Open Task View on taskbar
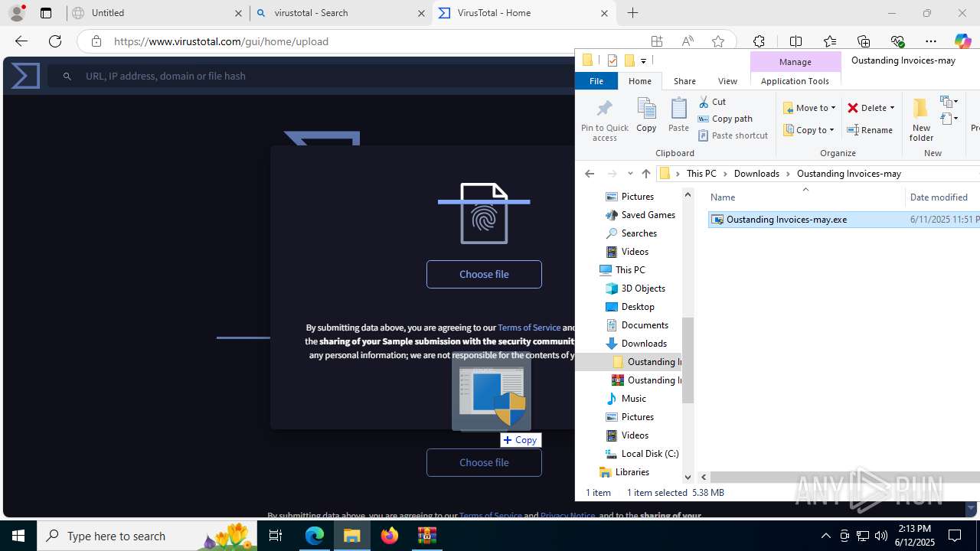Screen dimensions: 980x551 276,536
